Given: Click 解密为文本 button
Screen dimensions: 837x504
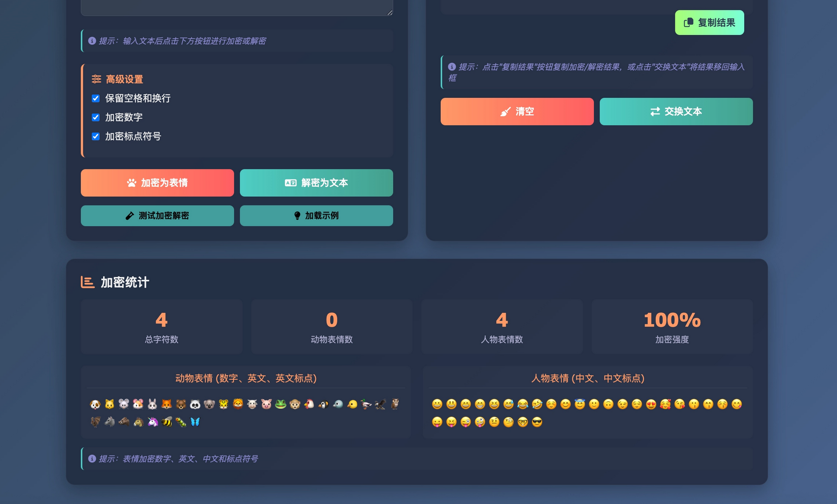Looking at the screenshot, I should pyautogui.click(x=316, y=183).
